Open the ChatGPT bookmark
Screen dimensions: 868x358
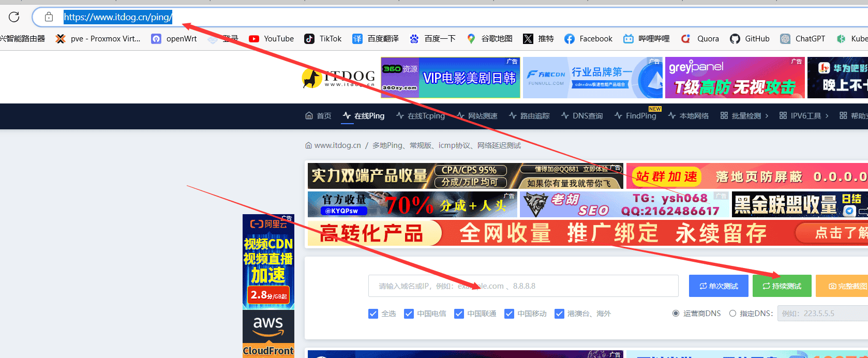pyautogui.click(x=803, y=39)
